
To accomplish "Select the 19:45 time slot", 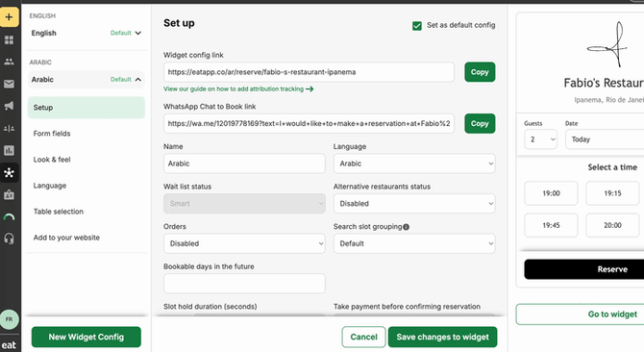I will [551, 225].
